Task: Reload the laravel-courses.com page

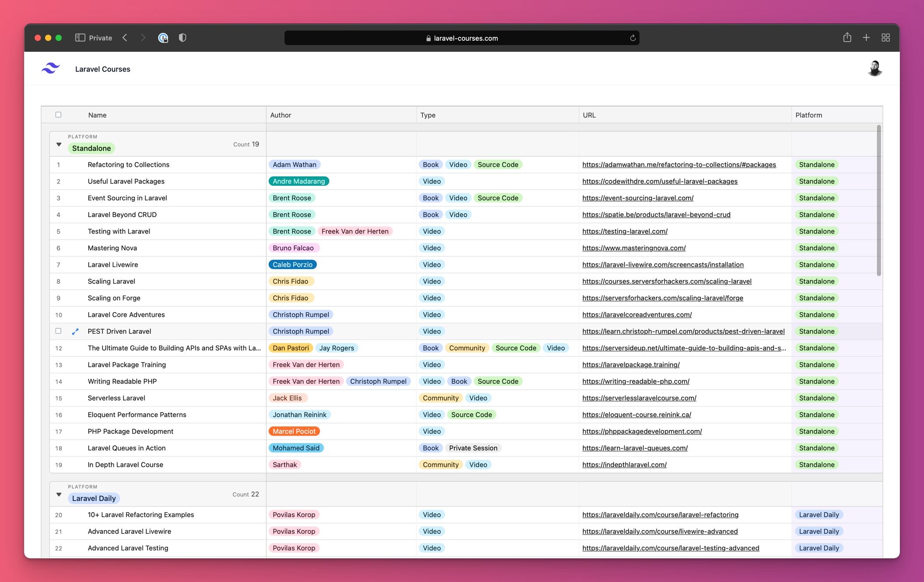Action: [633, 38]
